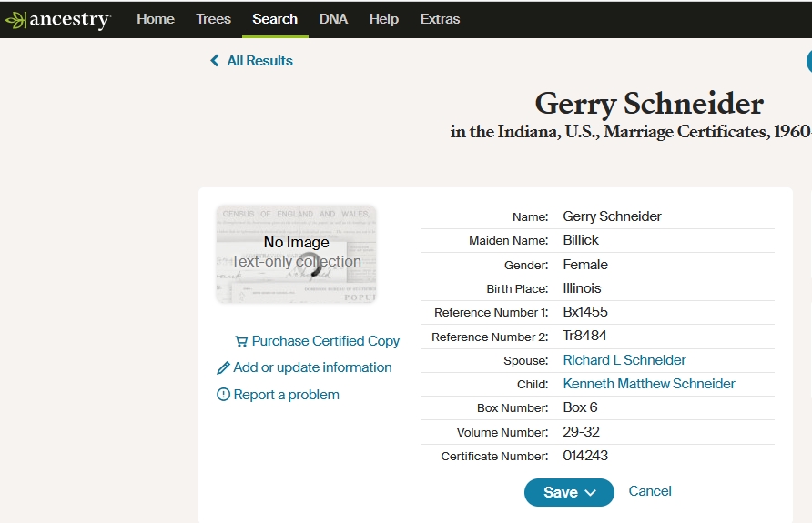Click the exclamation alert circle icon
This screenshot has width=812, height=523.
tap(223, 395)
